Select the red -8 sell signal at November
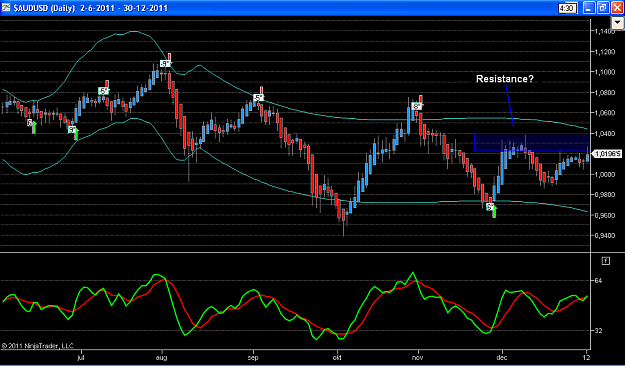The image size is (625, 366). (x=417, y=106)
